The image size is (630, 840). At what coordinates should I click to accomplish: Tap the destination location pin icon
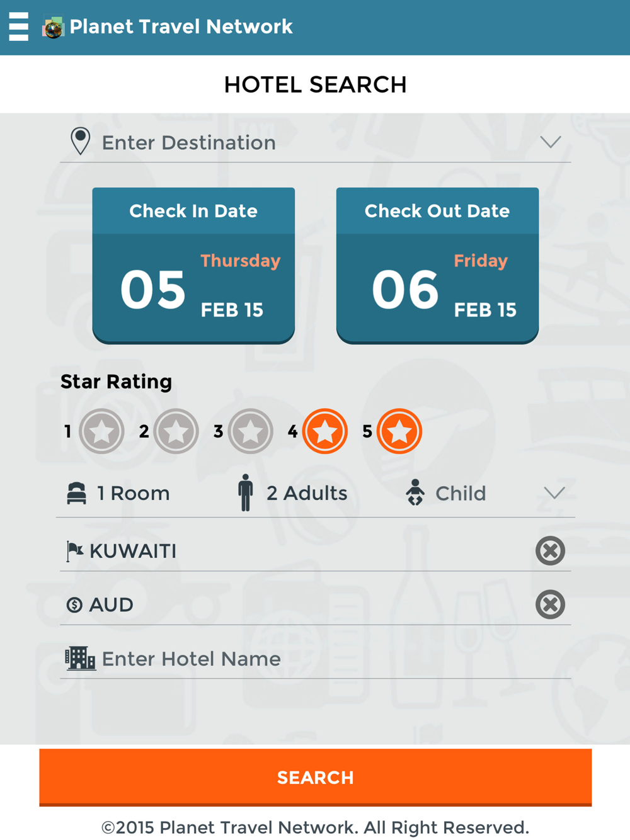pos(80,141)
